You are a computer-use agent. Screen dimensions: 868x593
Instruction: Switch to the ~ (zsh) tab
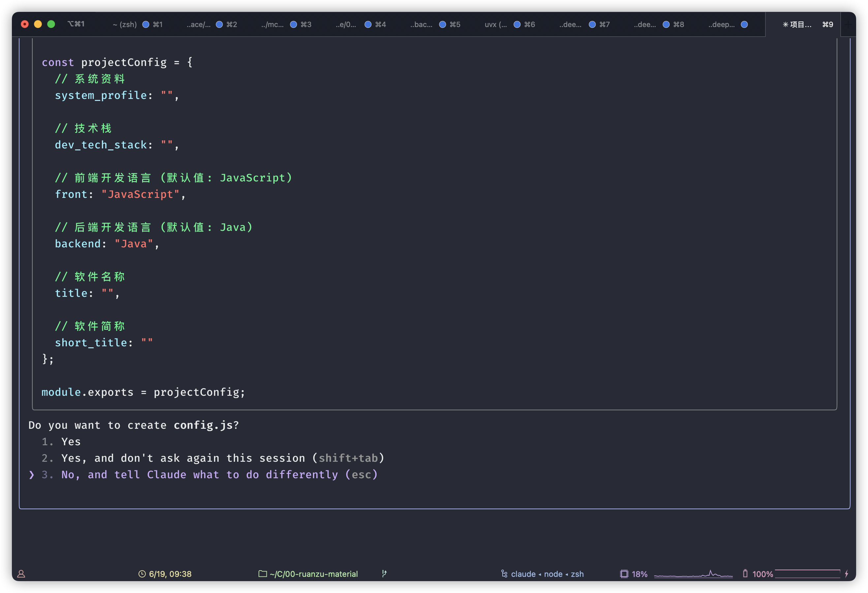(125, 25)
